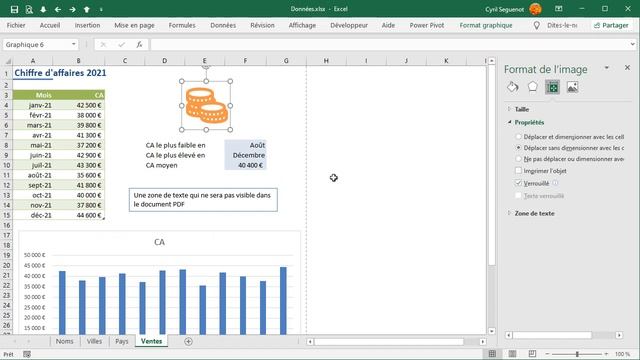Click the up arrow quick access icon

click(x=87, y=9)
